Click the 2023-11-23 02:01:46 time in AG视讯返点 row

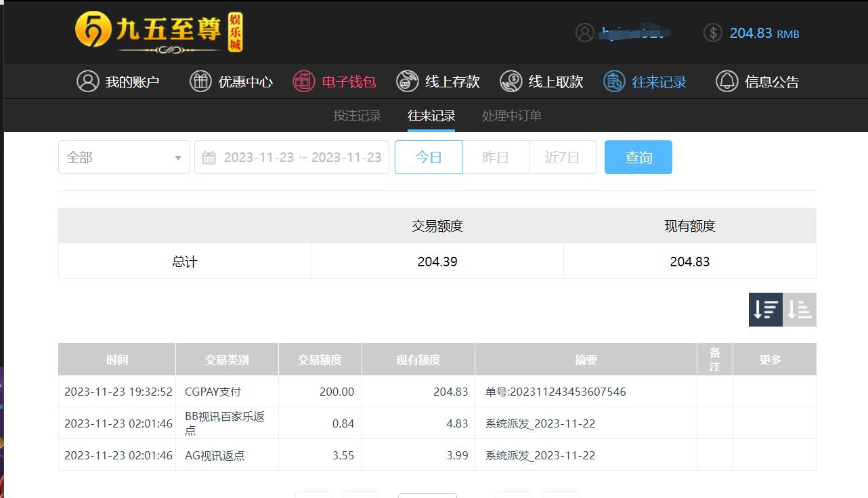click(x=118, y=455)
